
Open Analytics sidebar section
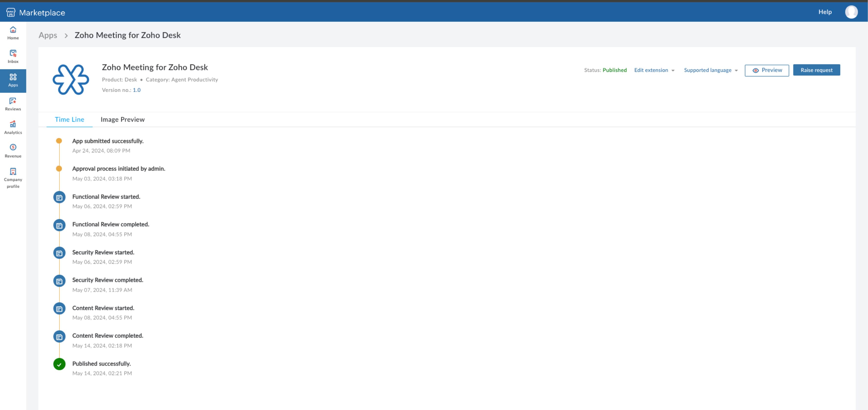[13, 128]
